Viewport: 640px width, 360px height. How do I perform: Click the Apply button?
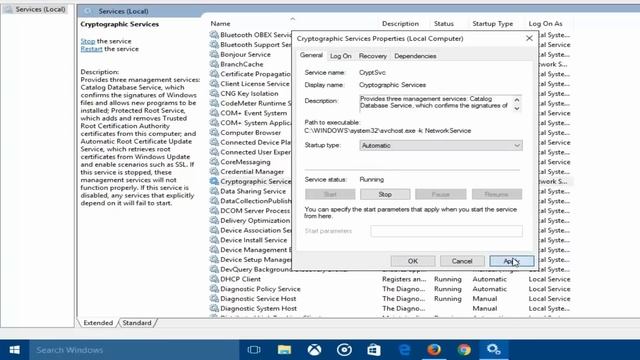tap(511, 261)
